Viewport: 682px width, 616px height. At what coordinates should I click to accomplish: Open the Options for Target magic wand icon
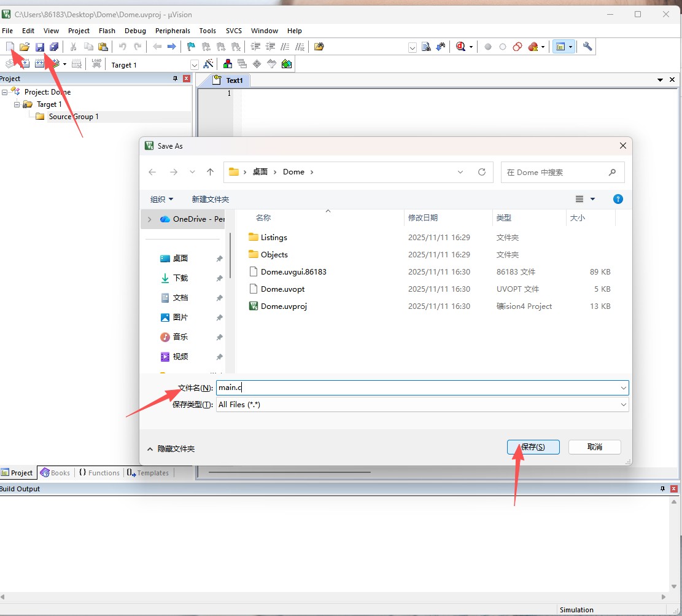[x=208, y=64]
